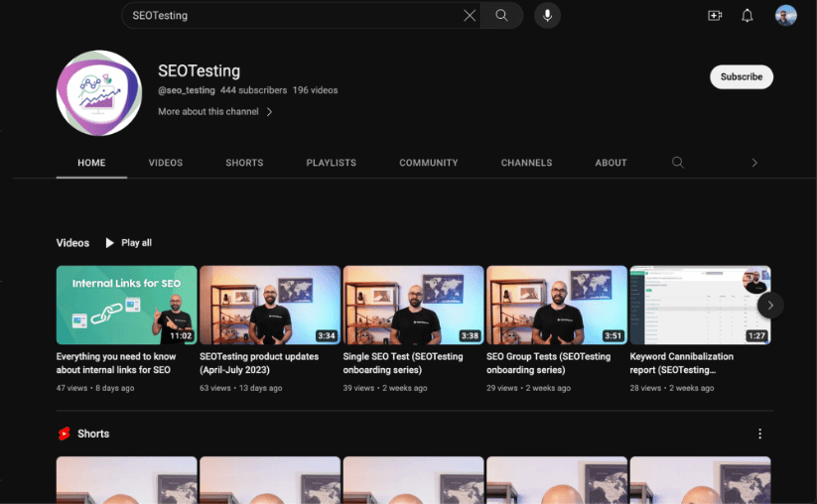Search within channel using tab bar magnifier
Image resolution: width=817 pixels, height=504 pixels.
[x=678, y=163]
